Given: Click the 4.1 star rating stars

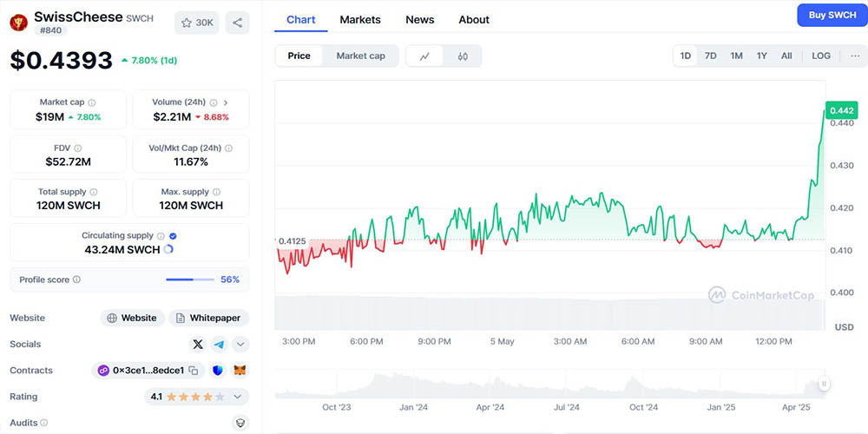Looking at the screenshot, I should pos(195,397).
